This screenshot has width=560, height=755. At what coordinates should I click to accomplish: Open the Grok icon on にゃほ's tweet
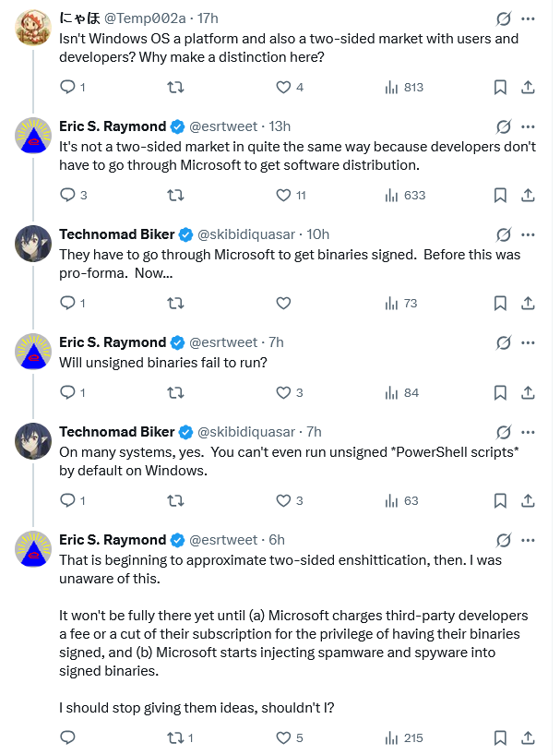coord(504,18)
